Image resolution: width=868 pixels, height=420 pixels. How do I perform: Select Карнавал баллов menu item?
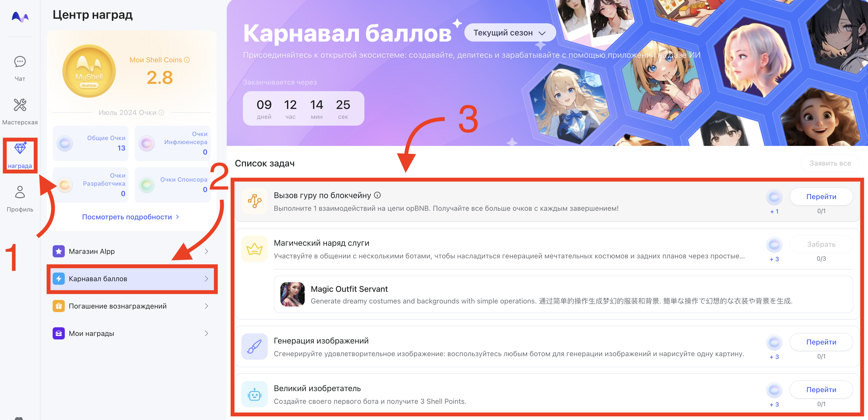click(x=132, y=279)
